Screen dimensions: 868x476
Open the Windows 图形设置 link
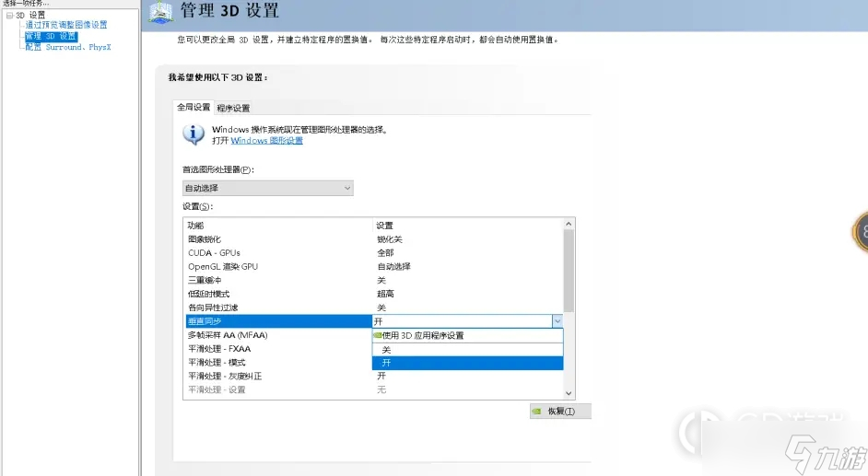pyautogui.click(x=267, y=141)
